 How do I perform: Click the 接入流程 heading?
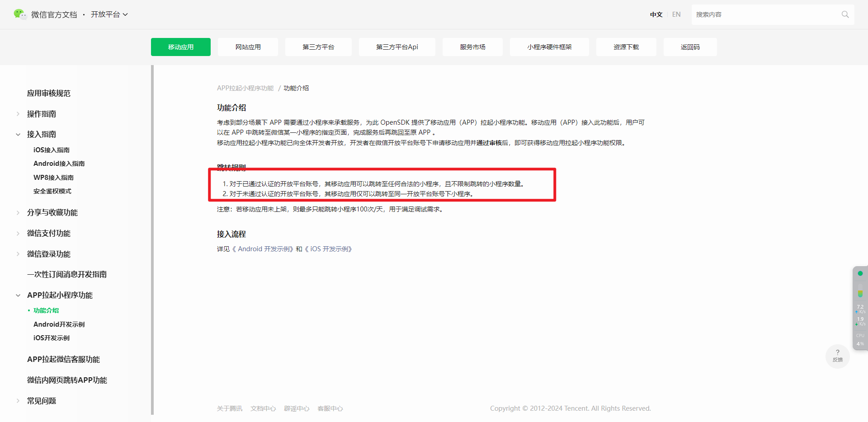[x=231, y=234]
